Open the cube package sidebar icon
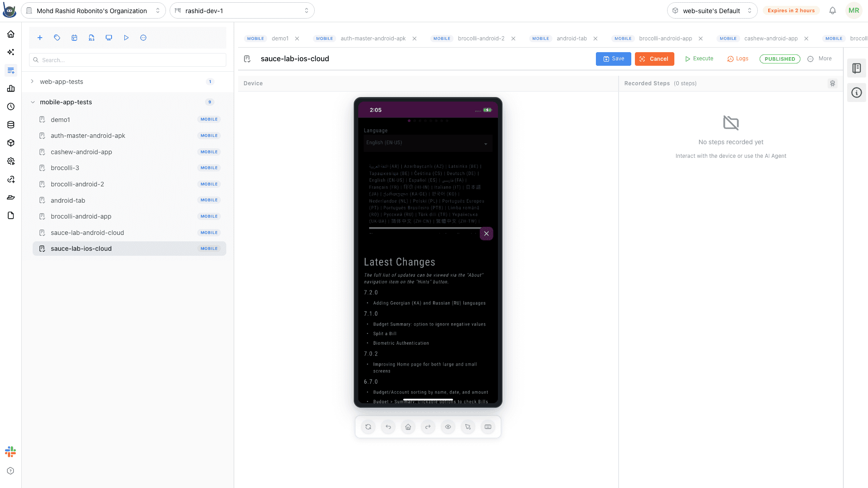The width and height of the screenshot is (868, 488). (11, 143)
